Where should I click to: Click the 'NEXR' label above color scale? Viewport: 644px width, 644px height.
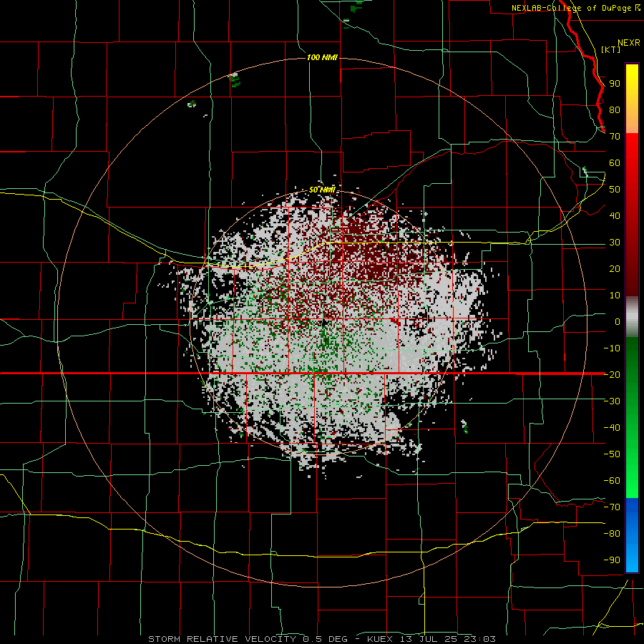[629, 43]
